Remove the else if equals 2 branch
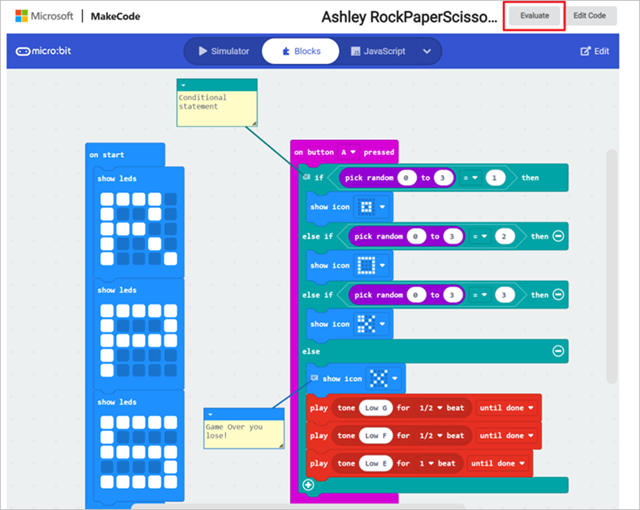 [558, 236]
